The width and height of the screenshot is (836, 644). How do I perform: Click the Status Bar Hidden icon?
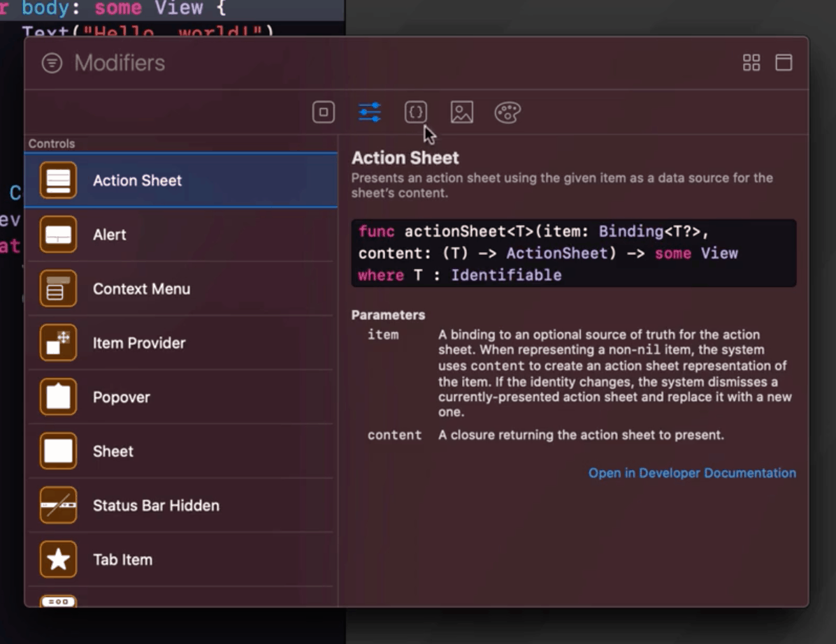click(58, 505)
